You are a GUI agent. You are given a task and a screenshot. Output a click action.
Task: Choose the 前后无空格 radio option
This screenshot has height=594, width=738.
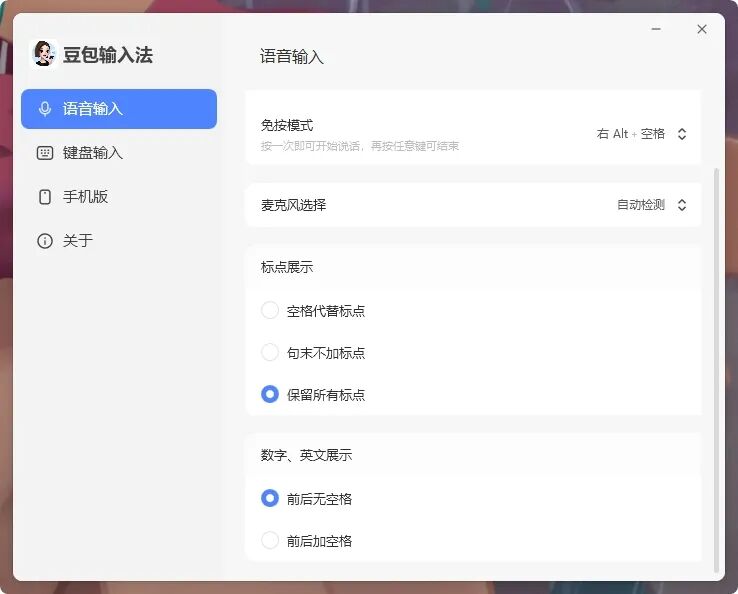(x=270, y=498)
